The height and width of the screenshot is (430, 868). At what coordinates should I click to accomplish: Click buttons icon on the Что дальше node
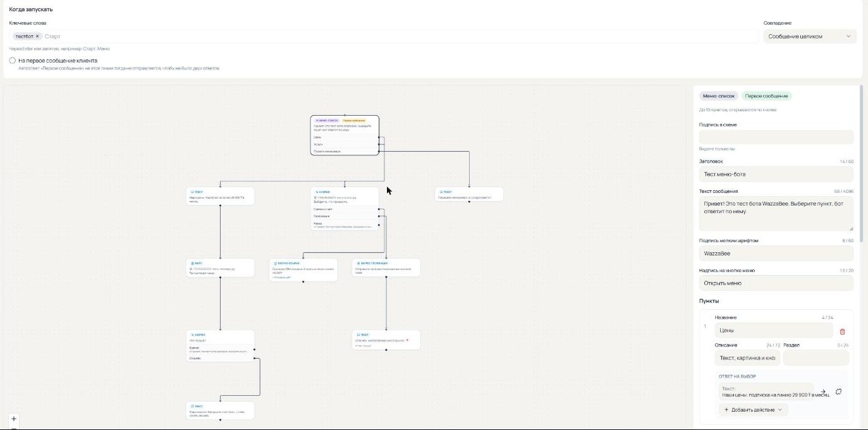(x=192, y=334)
